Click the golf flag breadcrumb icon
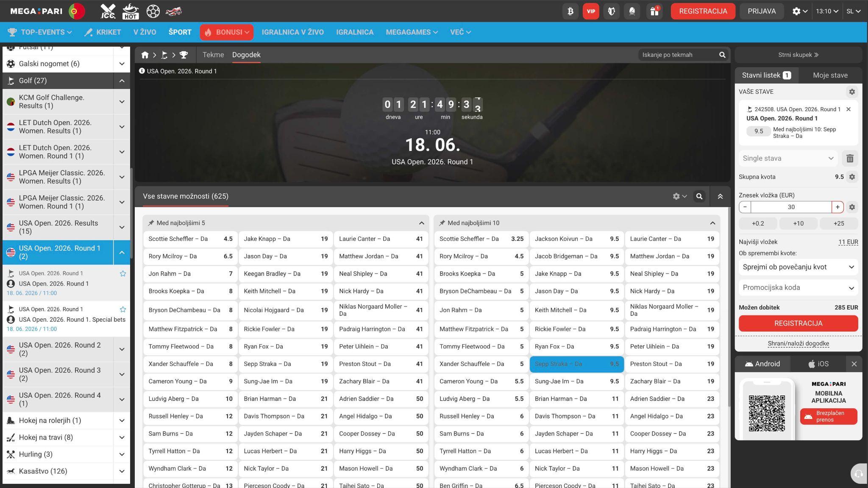This screenshot has width=868, height=488. click(164, 55)
